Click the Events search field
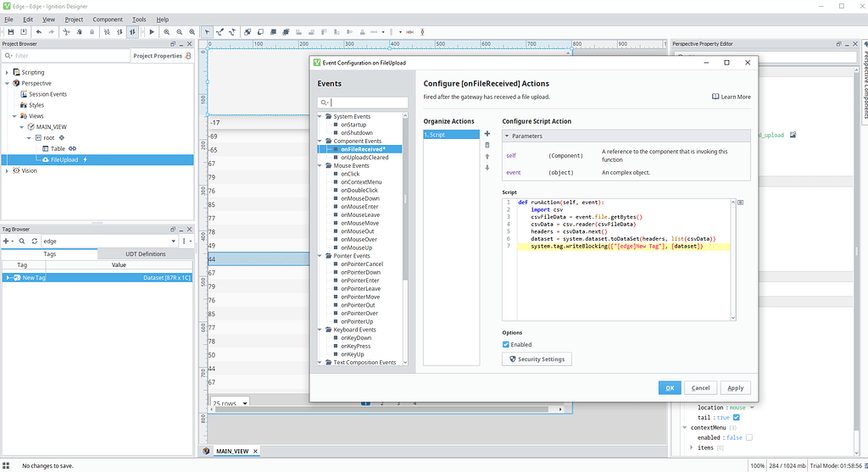The height and width of the screenshot is (472, 868). tap(368, 103)
